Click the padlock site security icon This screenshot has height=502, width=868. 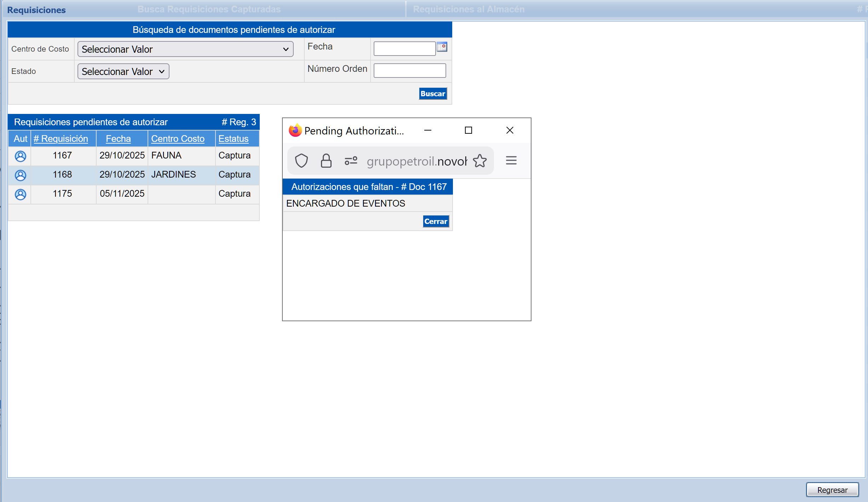(x=326, y=161)
